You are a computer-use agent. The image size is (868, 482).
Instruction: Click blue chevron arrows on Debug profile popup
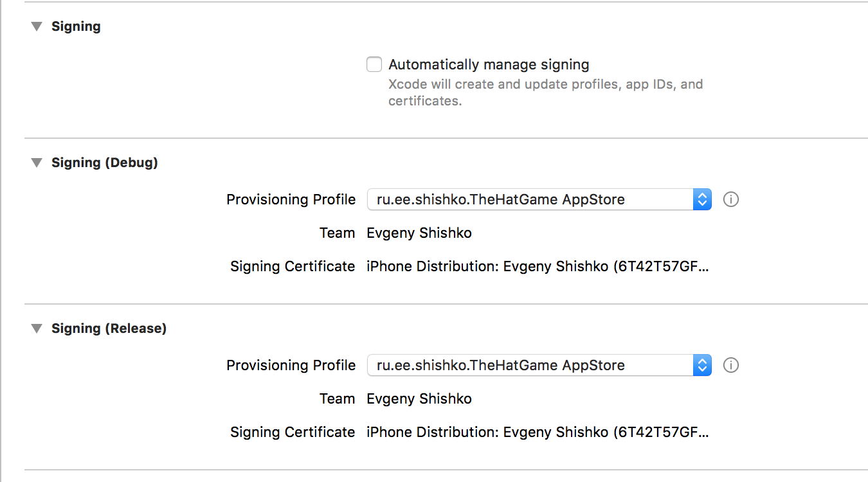(702, 199)
